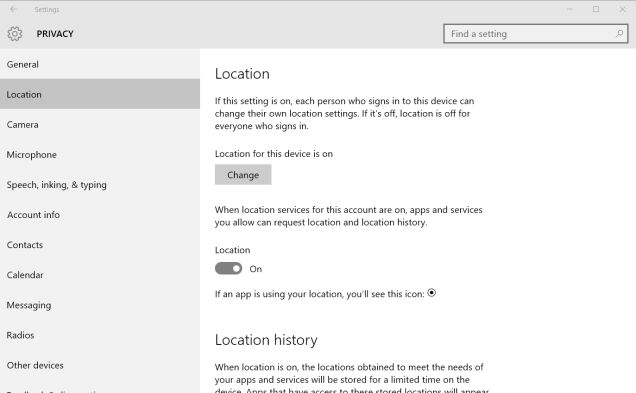Screen dimensions: 636x393
Task: Click the search magnifier icon
Action: tap(619, 34)
